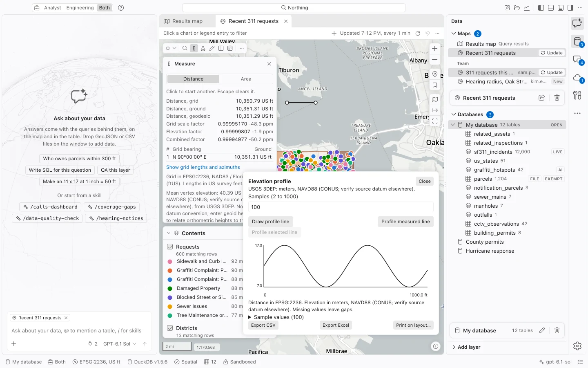Collapse the Maps section
Image resolution: width=588 pixels, height=368 pixels.
pos(454,34)
